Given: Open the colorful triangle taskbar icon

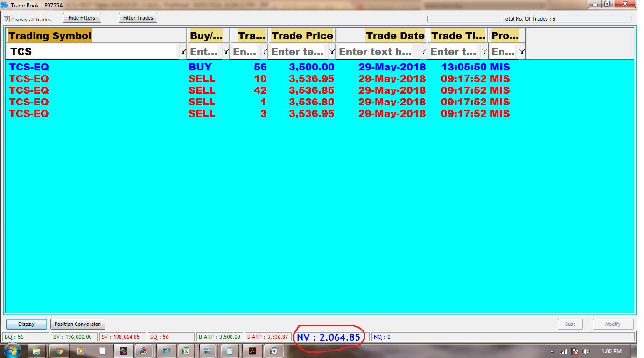Looking at the screenshot, I should [x=144, y=351].
